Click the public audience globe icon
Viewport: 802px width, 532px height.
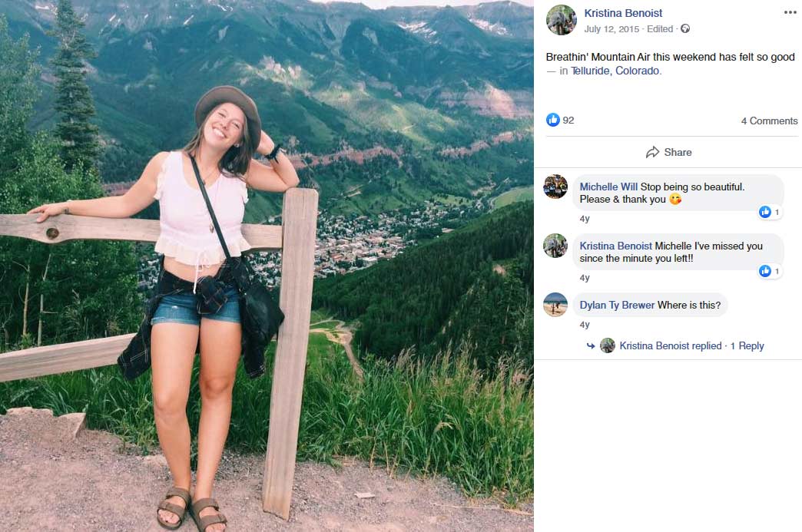[x=685, y=29]
